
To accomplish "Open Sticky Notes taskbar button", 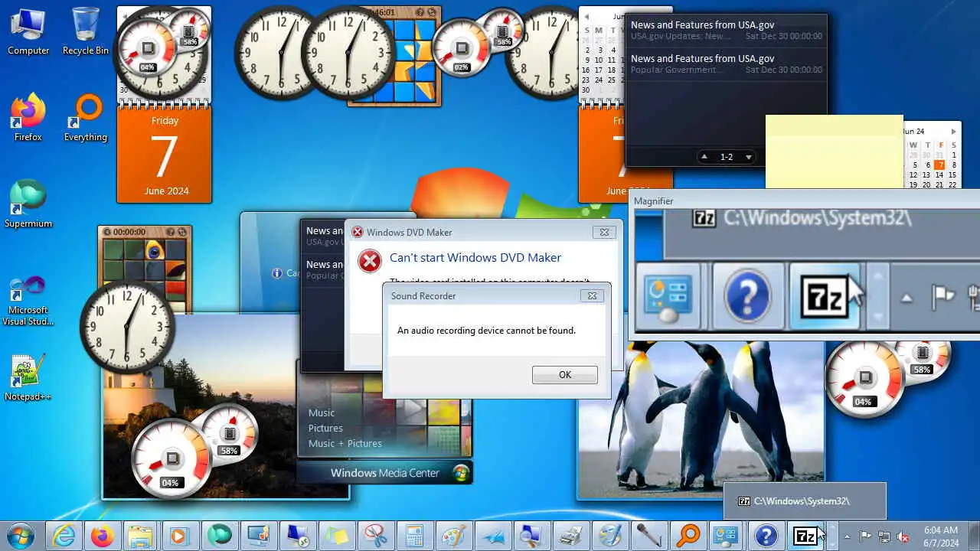I will [x=337, y=536].
